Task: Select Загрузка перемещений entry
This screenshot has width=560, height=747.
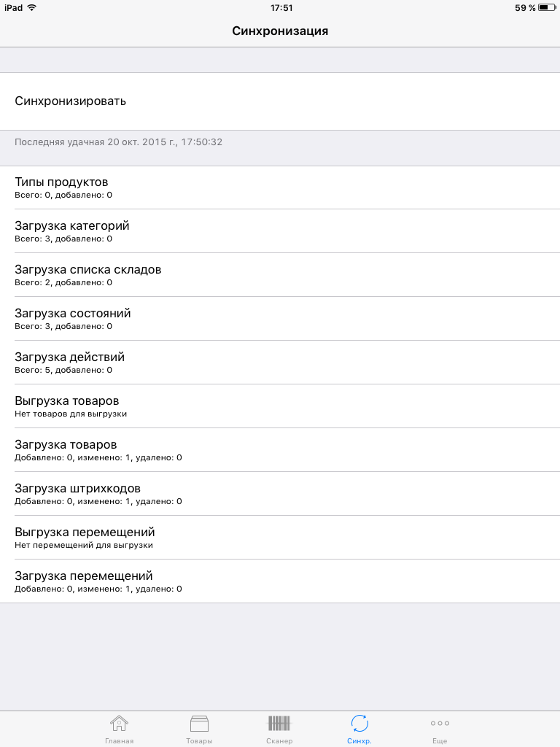Action: [x=87, y=581]
